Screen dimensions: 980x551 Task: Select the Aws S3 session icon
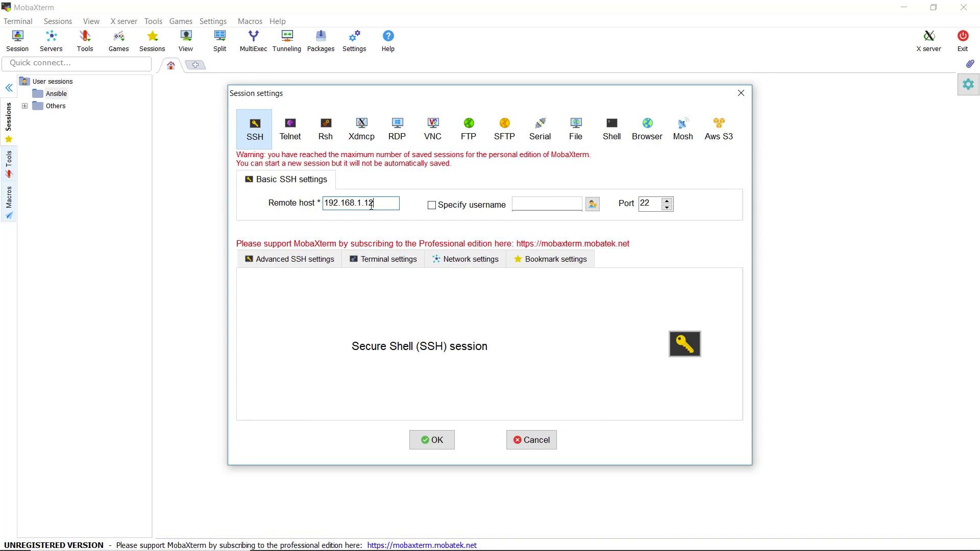point(718,129)
